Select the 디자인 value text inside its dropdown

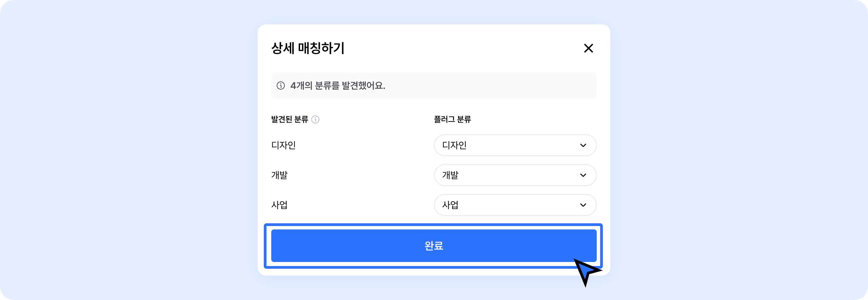tap(454, 145)
